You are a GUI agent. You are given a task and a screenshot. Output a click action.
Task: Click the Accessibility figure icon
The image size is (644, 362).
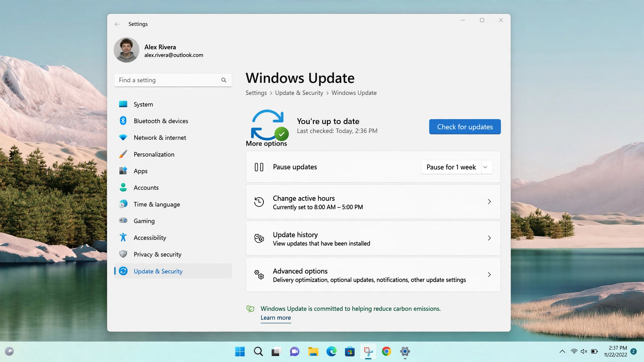tap(123, 237)
